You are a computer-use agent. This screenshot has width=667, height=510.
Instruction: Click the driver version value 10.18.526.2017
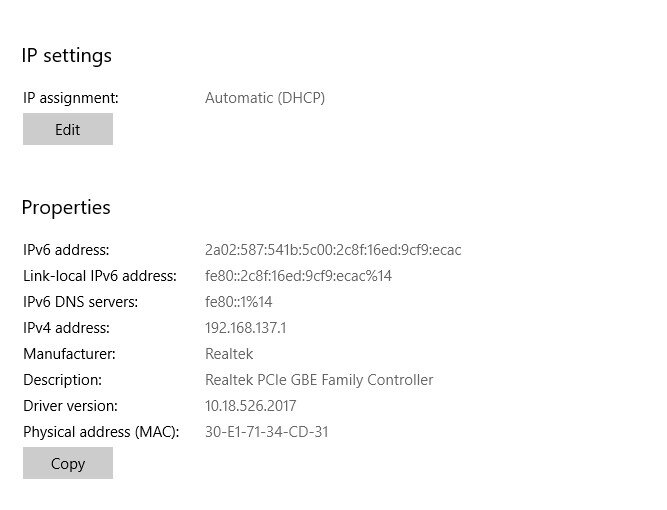(x=251, y=406)
